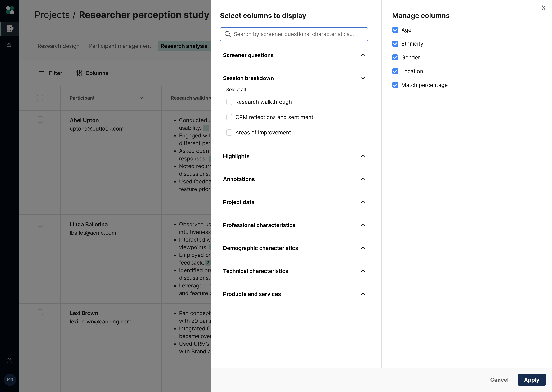This screenshot has width=552, height=392.
Task: Switch to the Participant management tab
Action: click(x=120, y=46)
